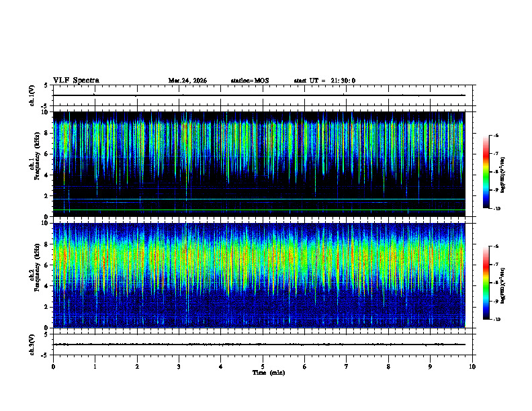Click the "station=MOS" header label
The image size is (532, 411).
(x=250, y=81)
